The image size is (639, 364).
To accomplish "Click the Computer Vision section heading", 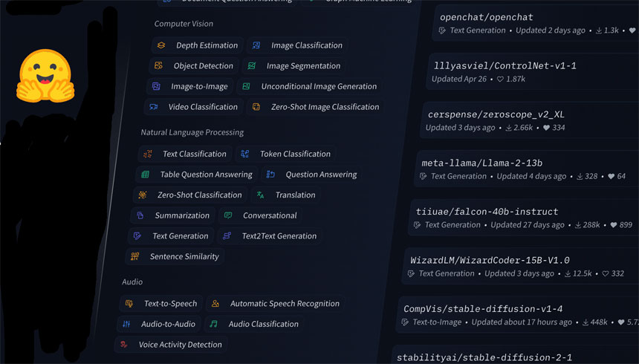I will (x=184, y=24).
